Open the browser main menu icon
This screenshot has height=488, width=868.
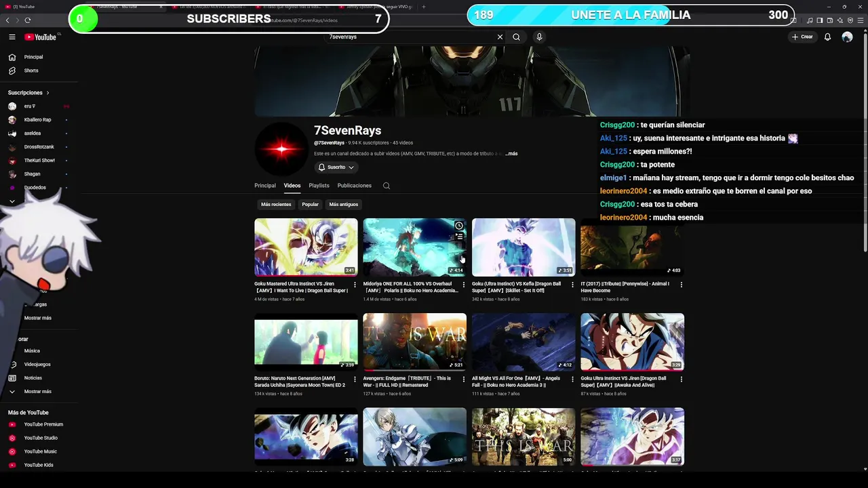click(862, 20)
